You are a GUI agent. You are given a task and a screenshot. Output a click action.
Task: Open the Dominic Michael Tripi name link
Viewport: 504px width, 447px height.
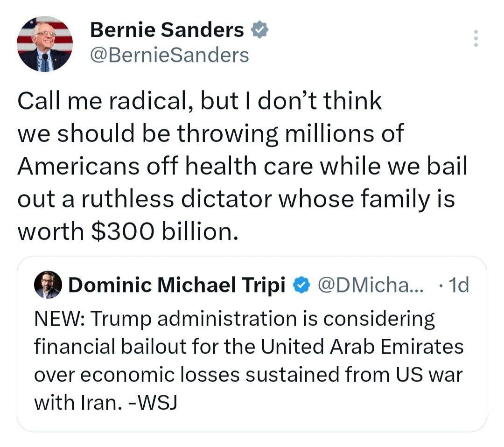pyautogui.click(x=177, y=285)
